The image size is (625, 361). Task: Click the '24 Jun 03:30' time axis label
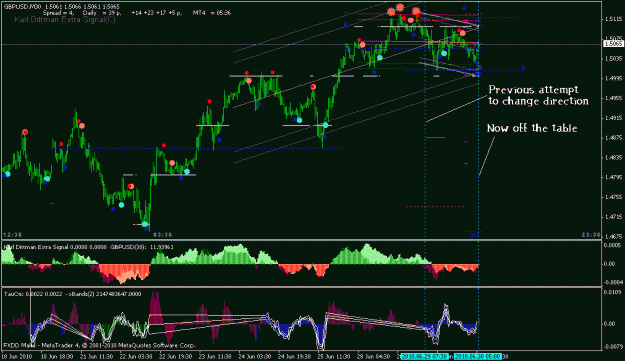click(x=255, y=356)
